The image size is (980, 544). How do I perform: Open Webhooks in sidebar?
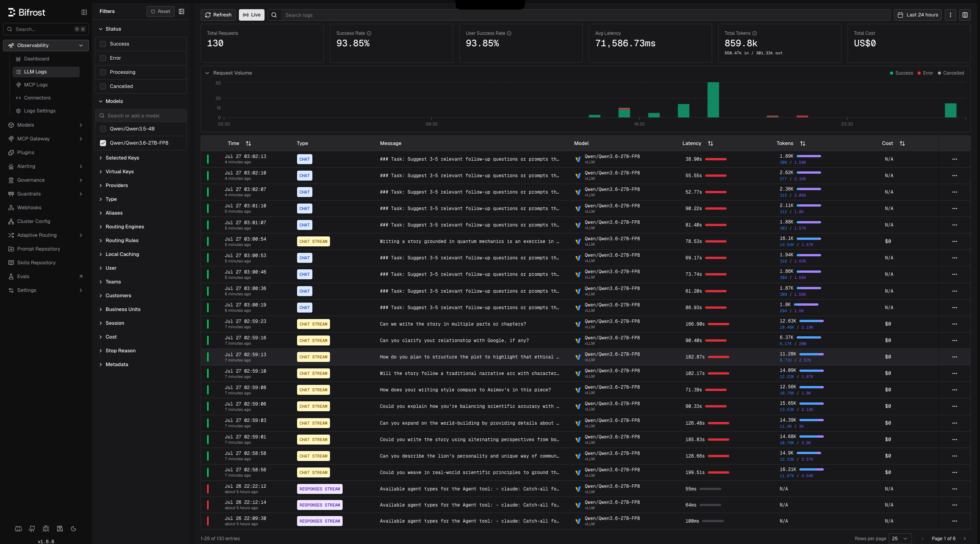(x=29, y=208)
